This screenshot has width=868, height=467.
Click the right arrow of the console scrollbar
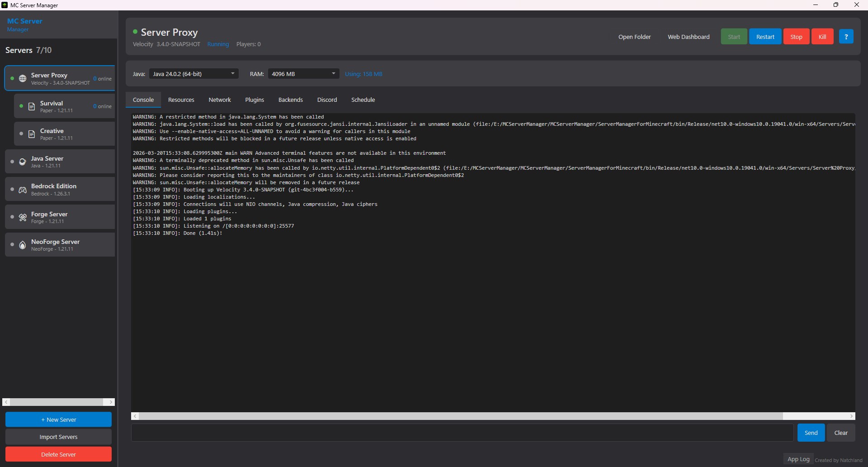[x=851, y=416]
